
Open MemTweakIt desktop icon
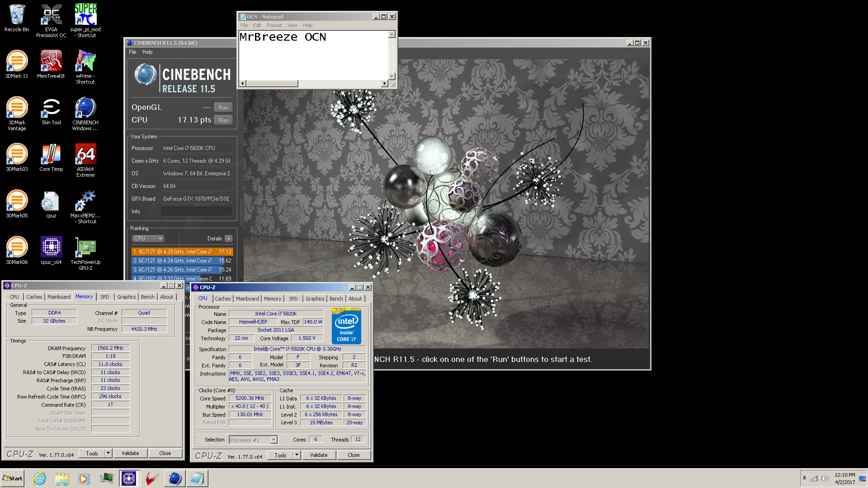51,65
